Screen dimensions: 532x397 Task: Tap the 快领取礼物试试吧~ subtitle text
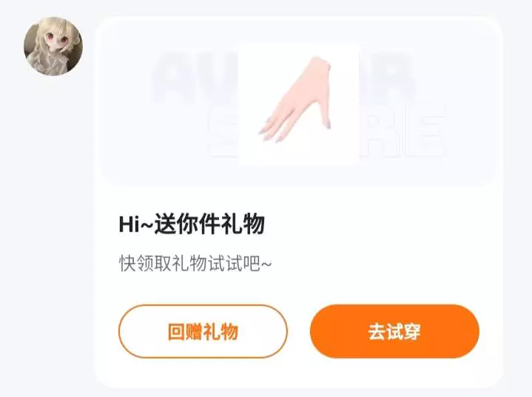(x=195, y=263)
